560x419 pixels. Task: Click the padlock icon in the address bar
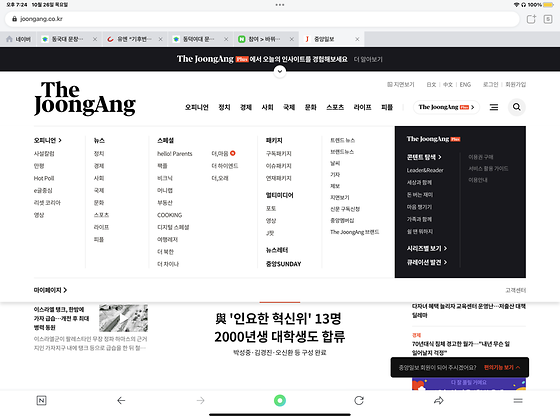click(15, 19)
